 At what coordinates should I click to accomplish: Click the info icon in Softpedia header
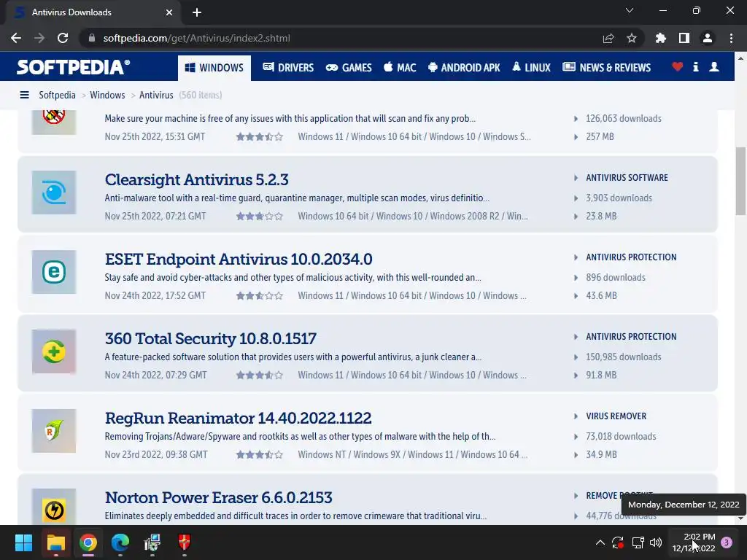pos(696,67)
